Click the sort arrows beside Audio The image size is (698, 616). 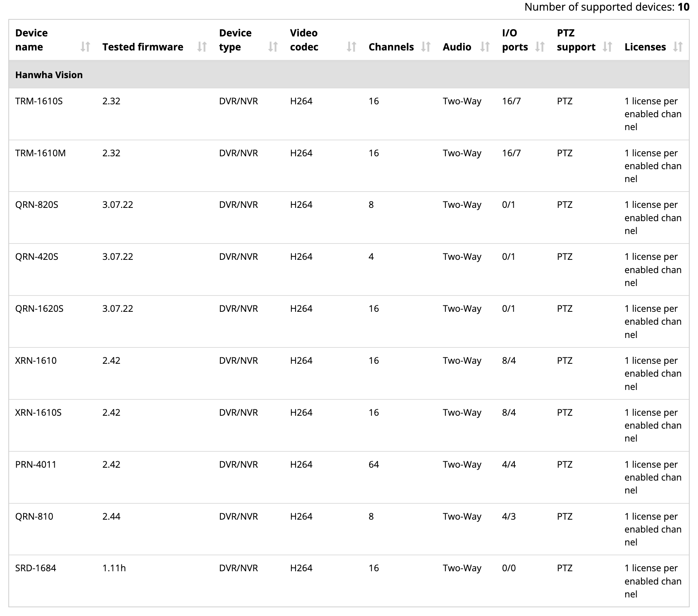486,47
